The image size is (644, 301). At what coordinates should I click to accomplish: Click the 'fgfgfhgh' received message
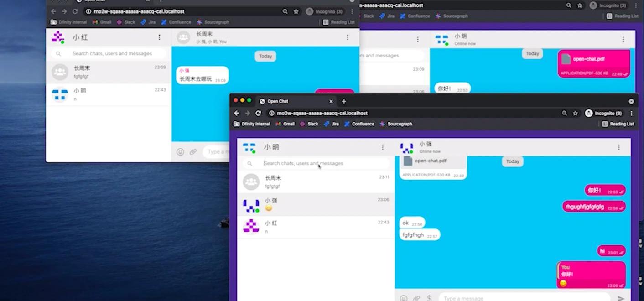pos(420,235)
